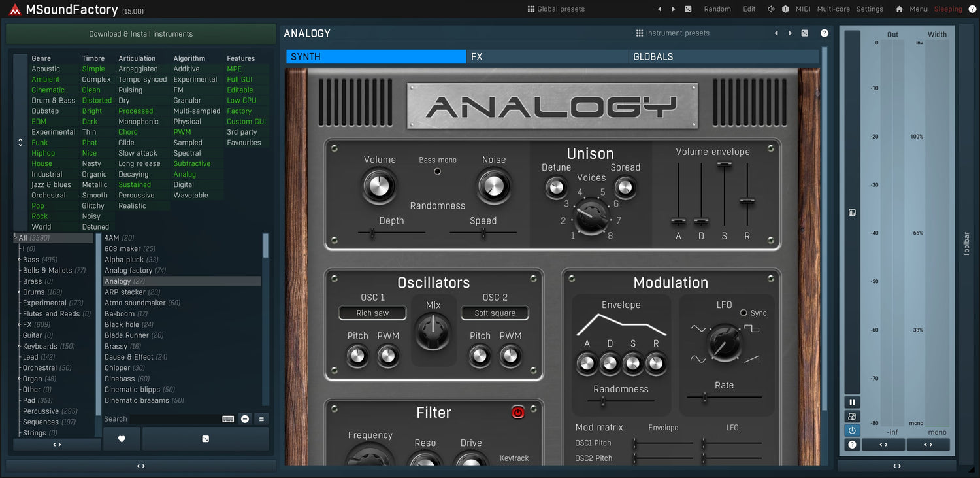The height and width of the screenshot is (478, 980).
Task: Toggle the LFO Sync option
Action: coord(743,313)
